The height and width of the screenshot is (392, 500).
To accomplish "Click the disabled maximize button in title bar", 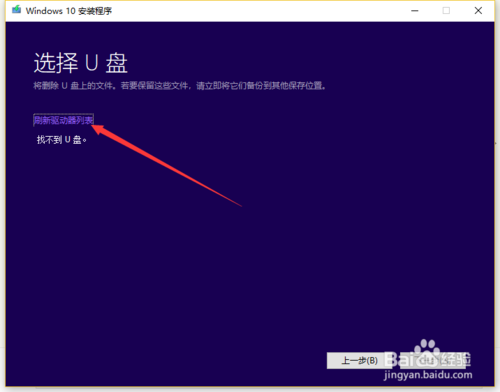I will 446,11.
